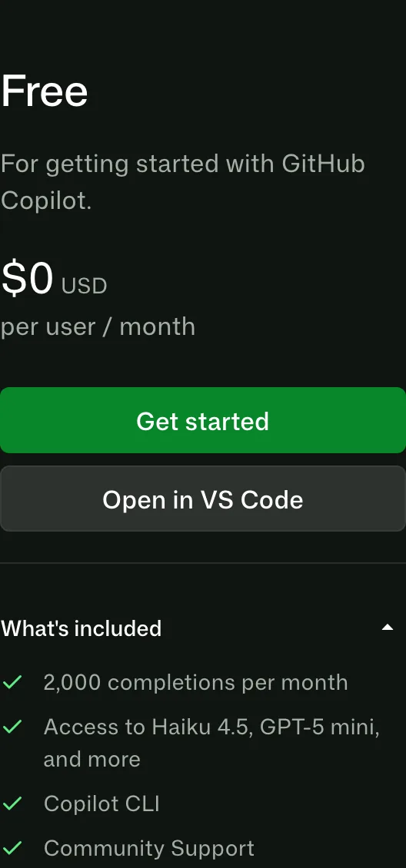Click the Community Support feature label
406x868 pixels.
click(149, 847)
